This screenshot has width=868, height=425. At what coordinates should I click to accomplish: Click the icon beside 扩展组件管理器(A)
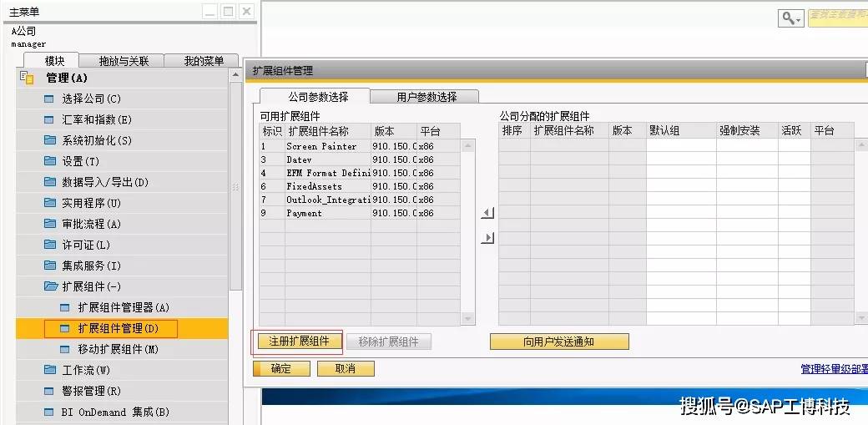point(65,307)
